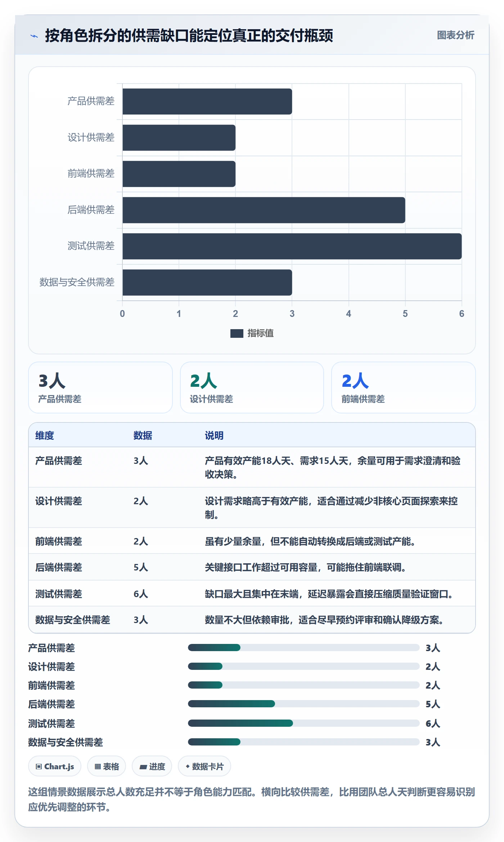The image size is (504, 842).
Task: Click the 产品供需差 bar in the bar chart
Action: tap(207, 102)
